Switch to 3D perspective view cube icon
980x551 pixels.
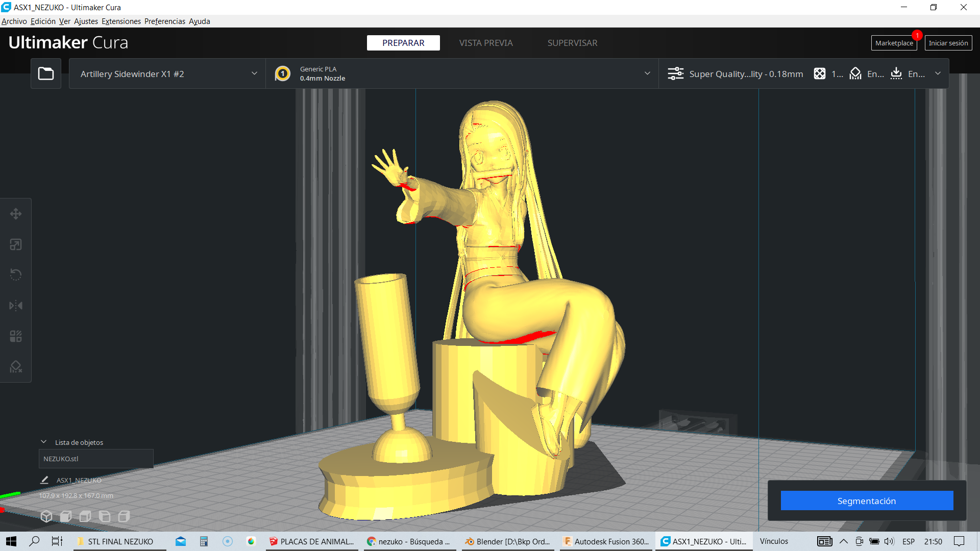[x=46, y=516]
